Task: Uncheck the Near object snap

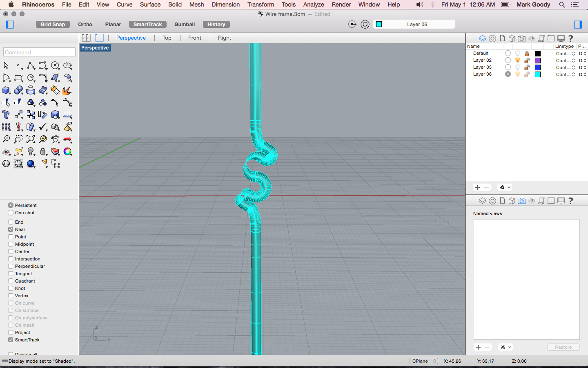Action: tap(11, 229)
